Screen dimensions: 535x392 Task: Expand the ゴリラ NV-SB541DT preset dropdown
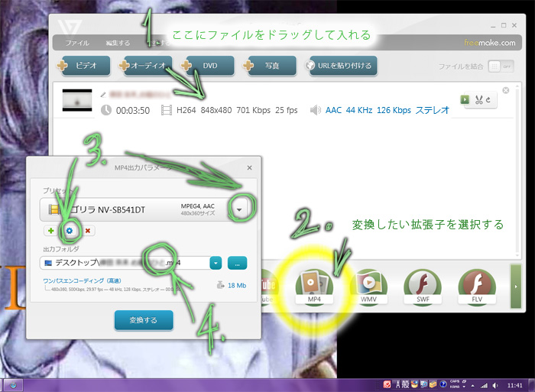[x=240, y=209]
